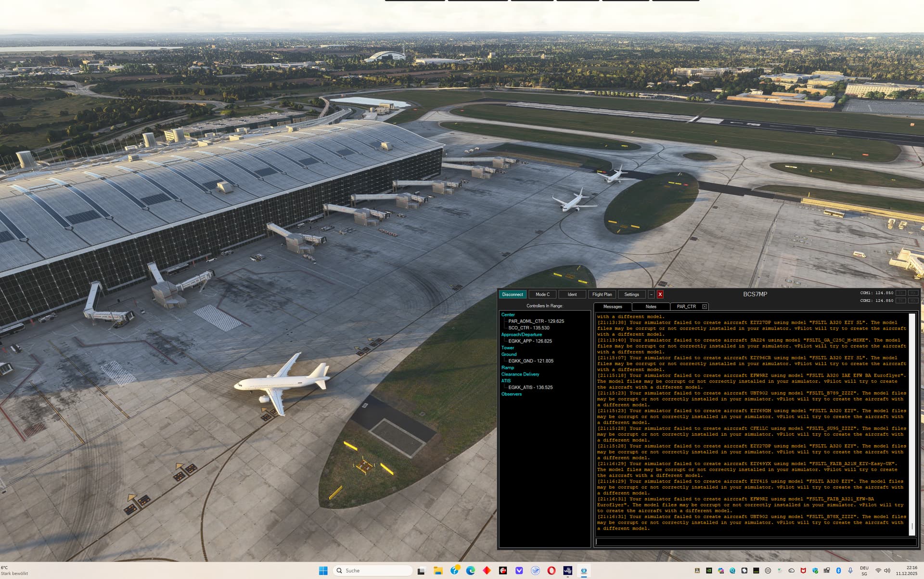Select the PAR_CTR chat tab
924x579 pixels.
click(686, 306)
